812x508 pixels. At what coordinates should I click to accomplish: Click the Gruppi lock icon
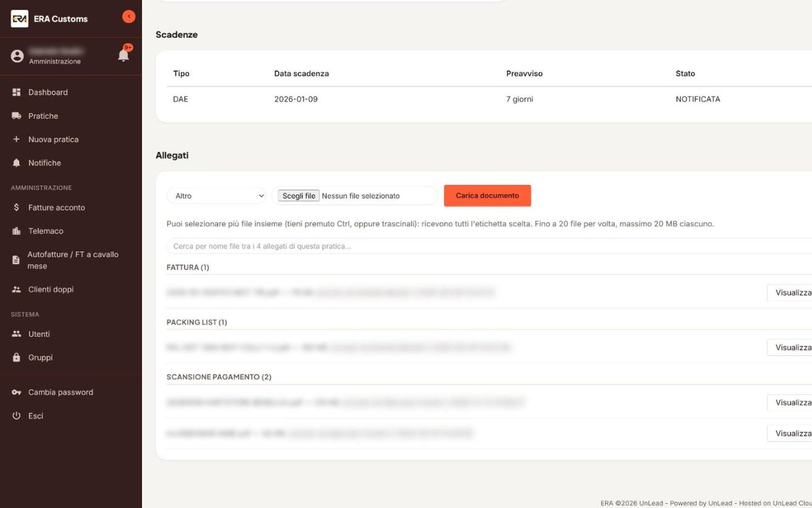pos(16,357)
